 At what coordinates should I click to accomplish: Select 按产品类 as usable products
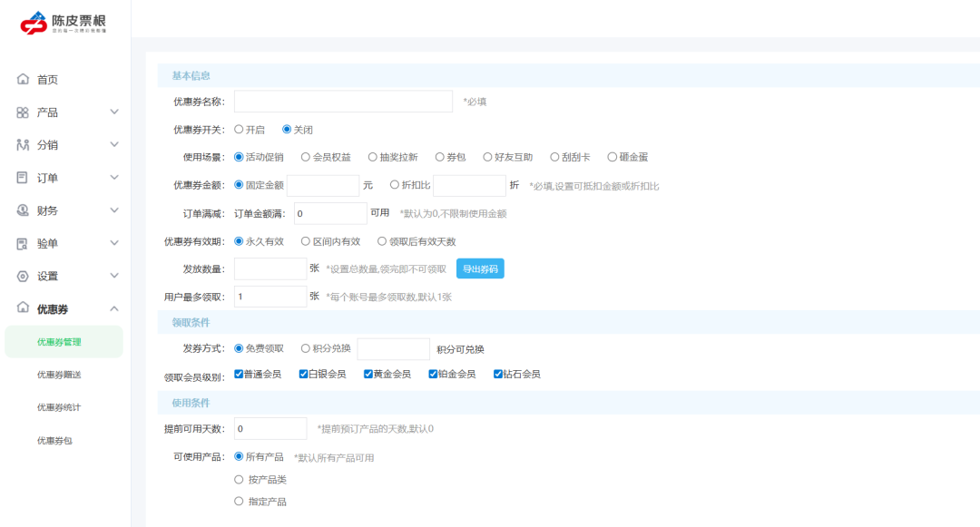click(239, 480)
